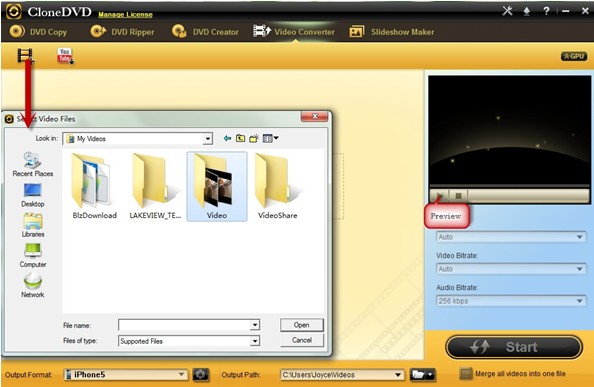Viewport: 594px width, 387px height.
Task: Go back using the green arrow icon
Action: coord(227,139)
